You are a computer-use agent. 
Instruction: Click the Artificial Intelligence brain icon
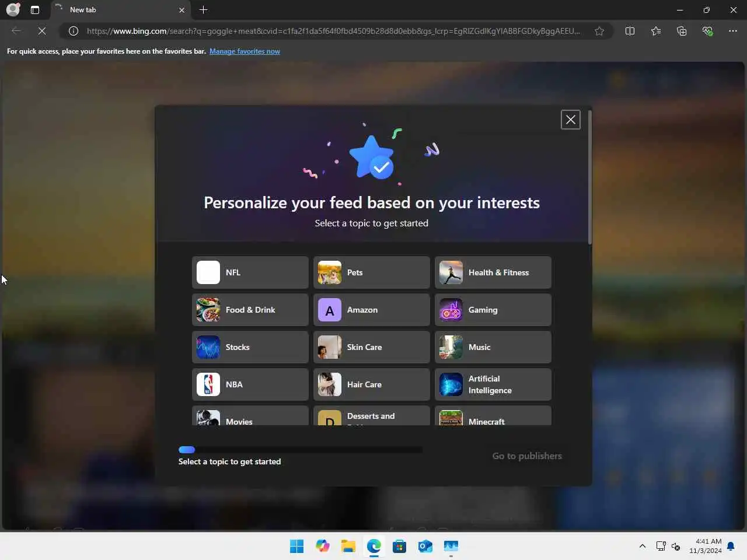(x=451, y=384)
